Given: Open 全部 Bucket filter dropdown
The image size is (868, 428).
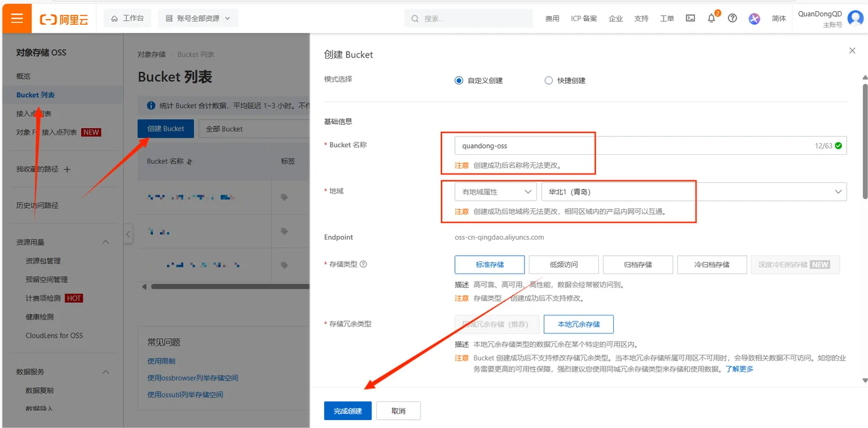Looking at the screenshot, I should (x=254, y=129).
